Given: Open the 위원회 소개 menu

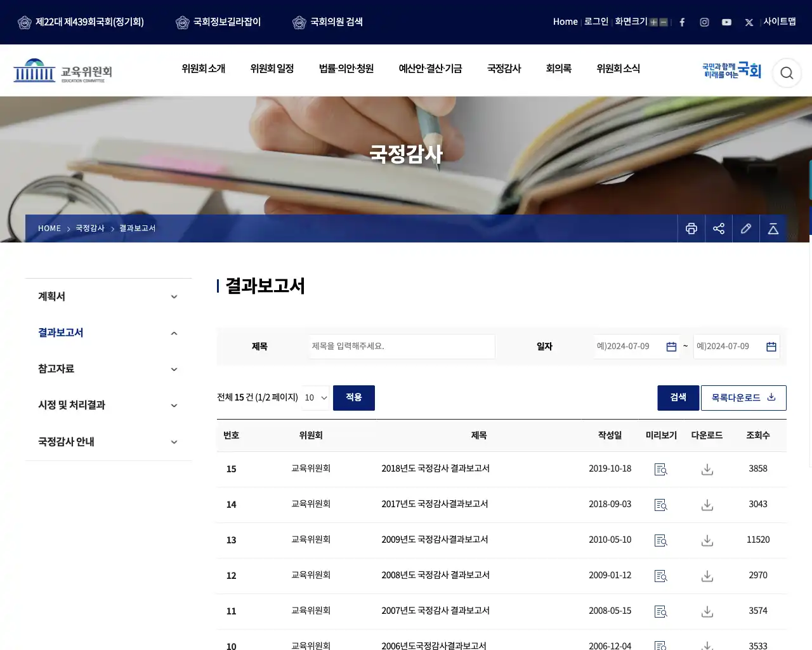Looking at the screenshot, I should coord(204,69).
